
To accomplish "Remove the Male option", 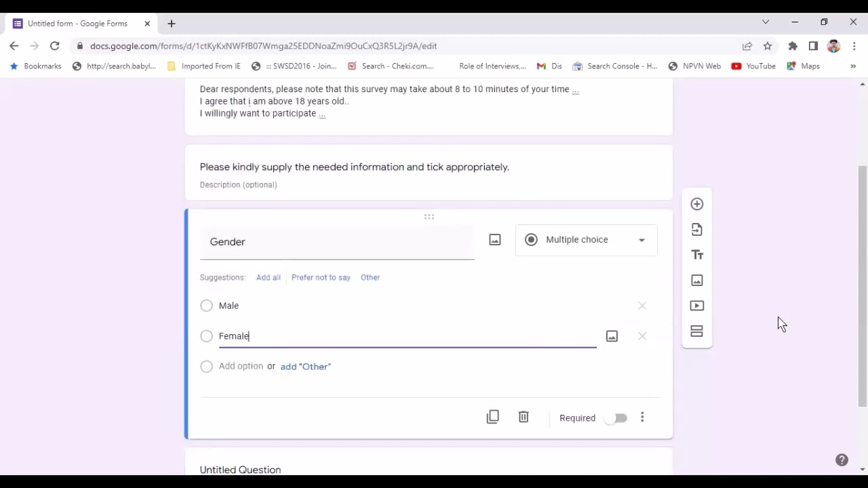I will click(x=642, y=306).
